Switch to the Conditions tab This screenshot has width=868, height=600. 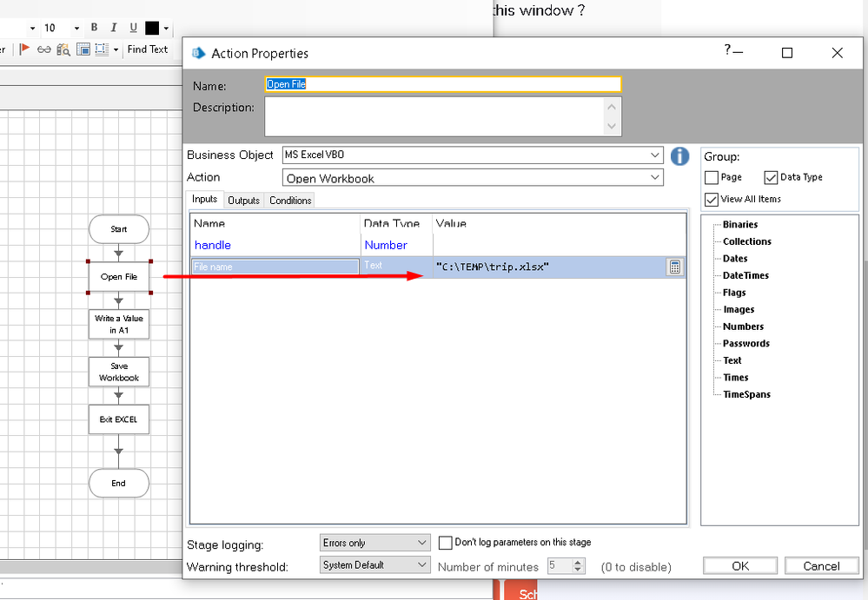pyautogui.click(x=290, y=201)
